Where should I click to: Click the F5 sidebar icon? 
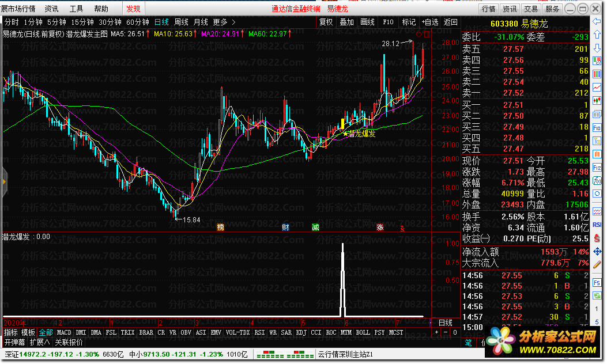click(x=597, y=283)
